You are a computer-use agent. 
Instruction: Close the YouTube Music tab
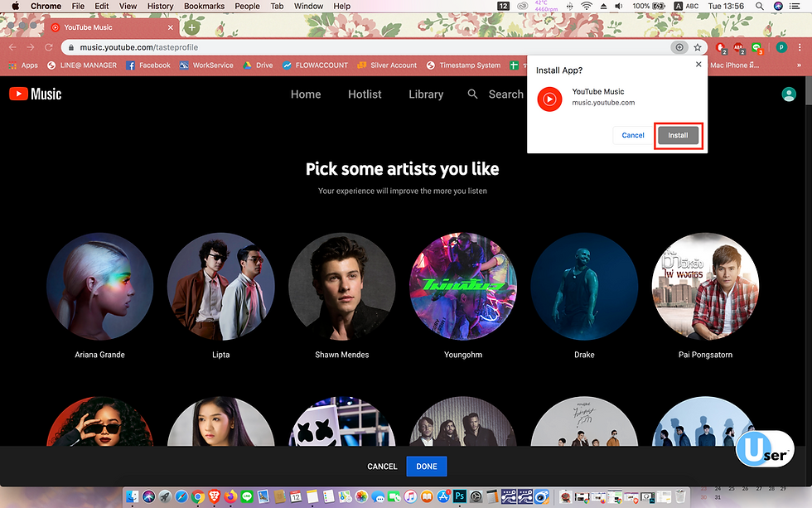click(x=171, y=27)
